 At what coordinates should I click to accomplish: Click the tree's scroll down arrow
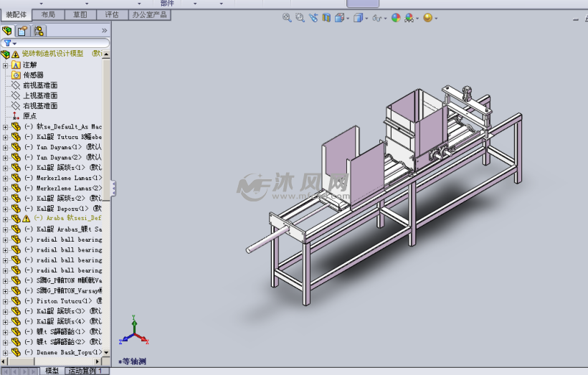(107, 353)
